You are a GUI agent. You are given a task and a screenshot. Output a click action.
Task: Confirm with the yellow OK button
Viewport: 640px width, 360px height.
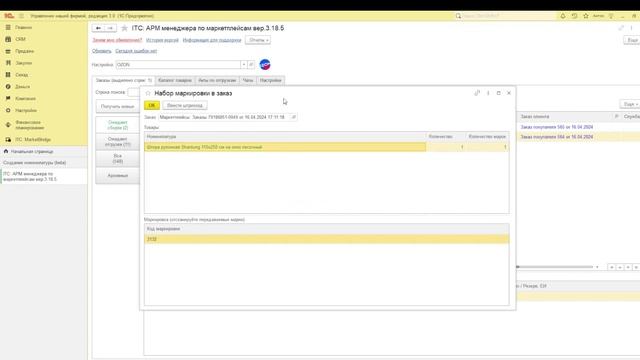coord(152,105)
